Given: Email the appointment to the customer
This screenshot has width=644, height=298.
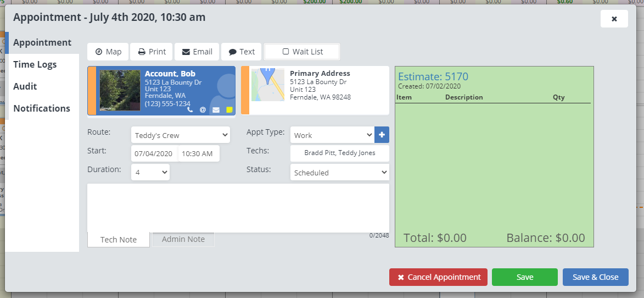Looking at the screenshot, I should 197,52.
